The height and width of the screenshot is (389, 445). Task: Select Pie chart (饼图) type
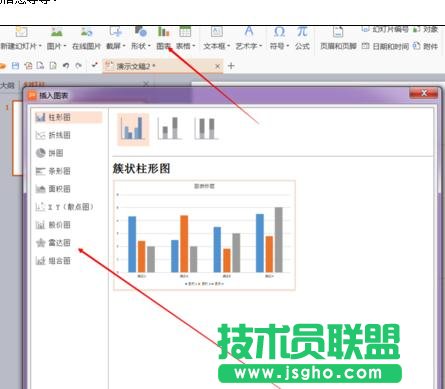pyautogui.click(x=49, y=153)
